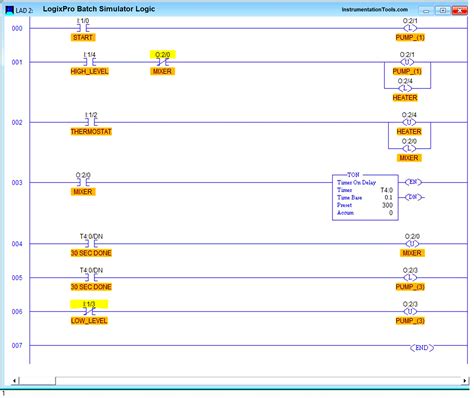Click the scroll left arrow of horizontal scrollbar

tap(14, 380)
